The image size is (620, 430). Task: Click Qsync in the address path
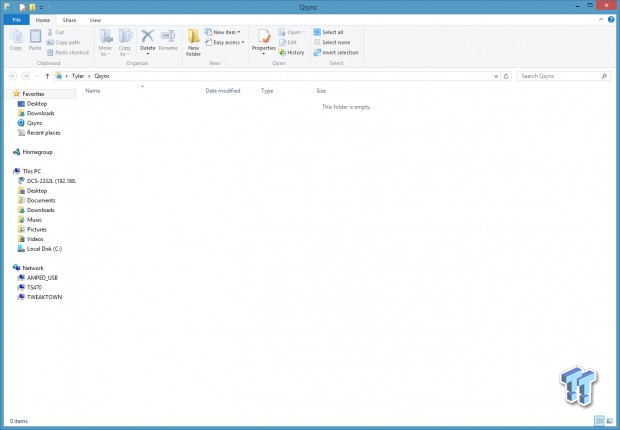click(x=102, y=76)
